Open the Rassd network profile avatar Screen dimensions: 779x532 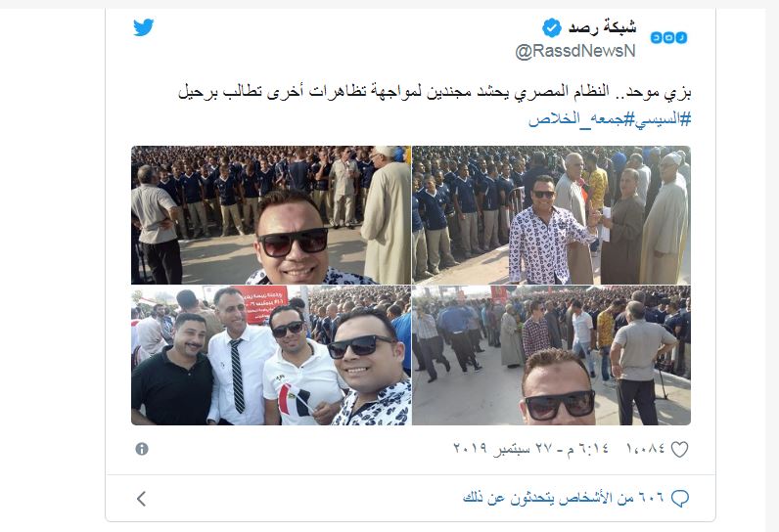pyautogui.click(x=668, y=38)
